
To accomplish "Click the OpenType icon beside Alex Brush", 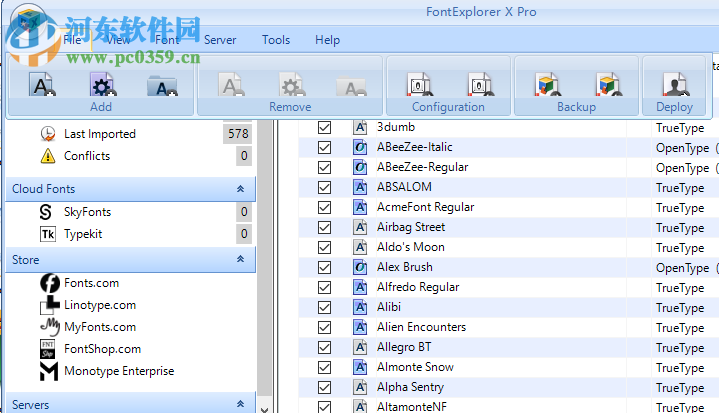I will click(360, 267).
